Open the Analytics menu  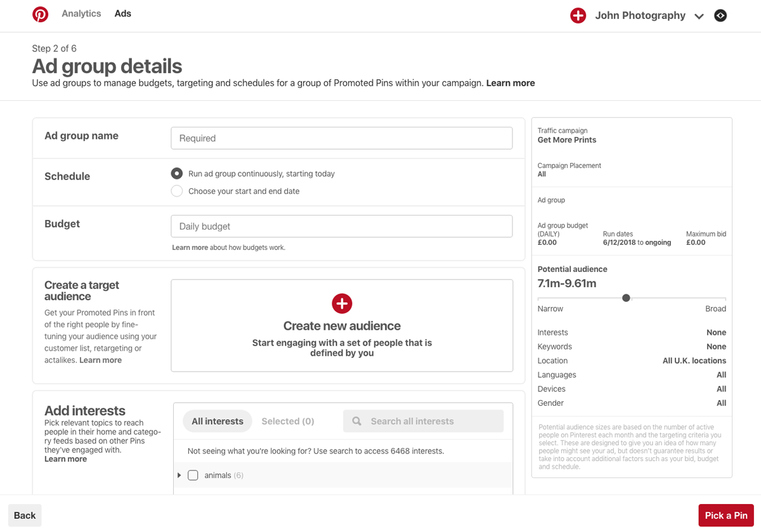click(81, 13)
